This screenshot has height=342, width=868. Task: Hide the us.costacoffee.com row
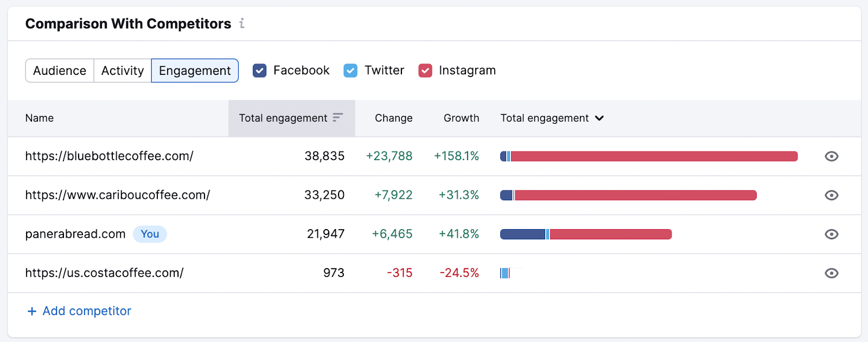[x=831, y=273]
